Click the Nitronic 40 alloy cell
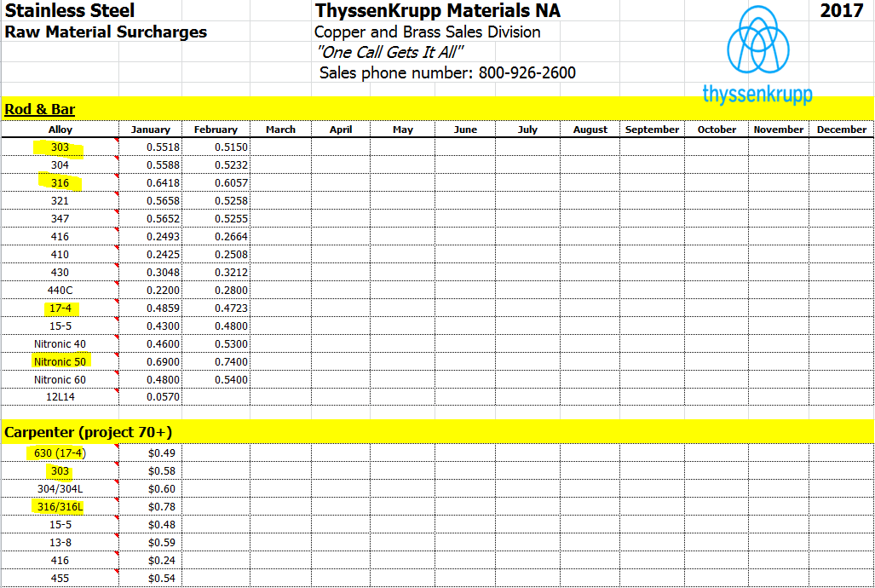This screenshot has width=875, height=588. pos(60,344)
